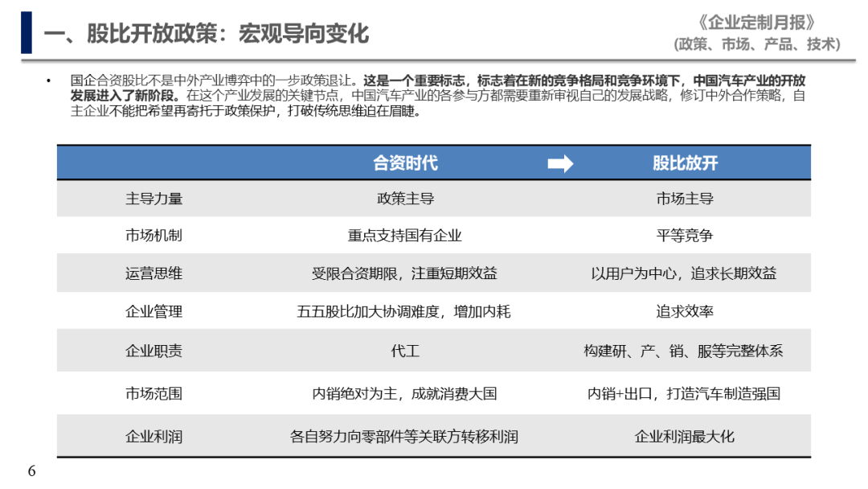Viewport: 868px width, 489px height.
Task: Click the 主导力量 row label
Action: [154, 199]
